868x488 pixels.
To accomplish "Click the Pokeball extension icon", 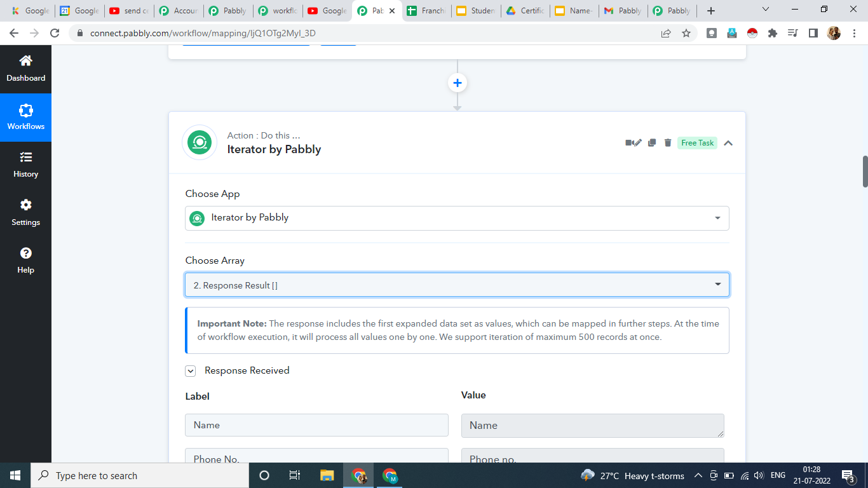I will coord(752,33).
